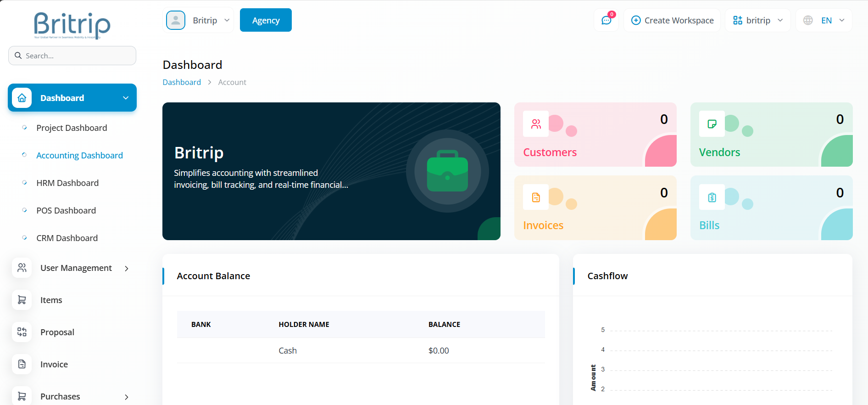This screenshot has height=405, width=868.
Task: Click the Proposal icon in sidebar
Action: click(22, 332)
